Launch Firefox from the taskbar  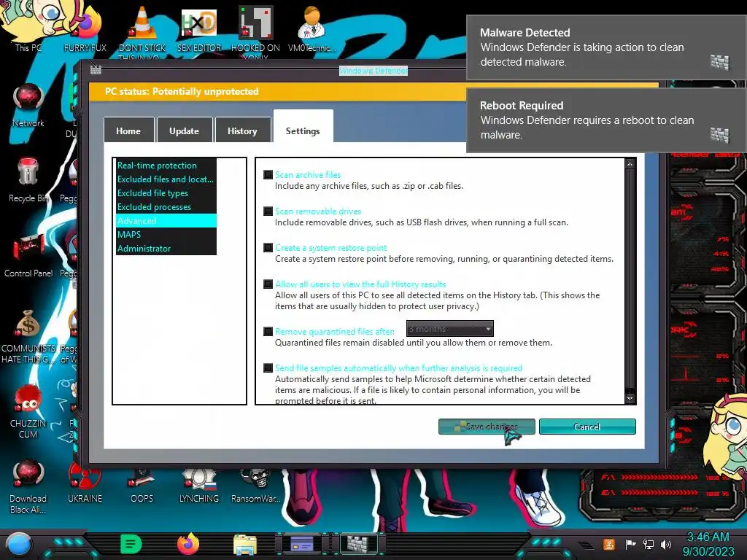point(188,544)
